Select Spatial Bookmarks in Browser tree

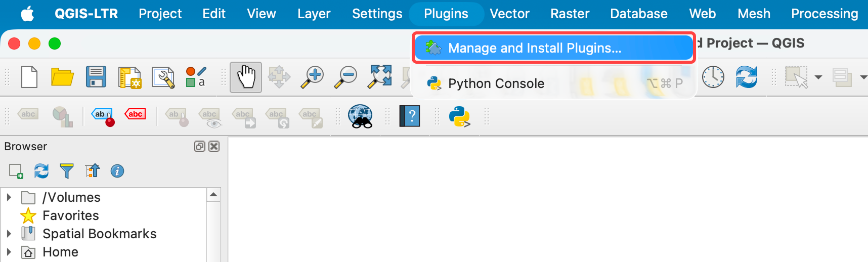pos(100,234)
